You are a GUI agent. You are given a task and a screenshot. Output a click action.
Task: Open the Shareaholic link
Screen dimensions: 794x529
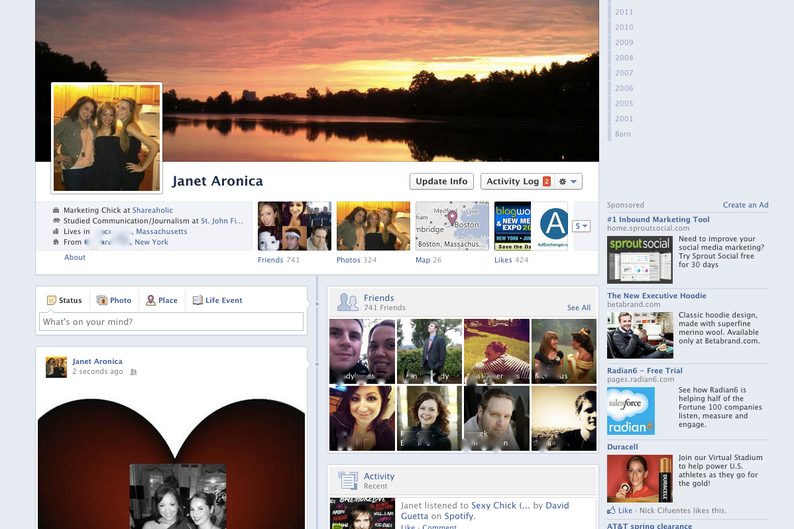[152, 210]
